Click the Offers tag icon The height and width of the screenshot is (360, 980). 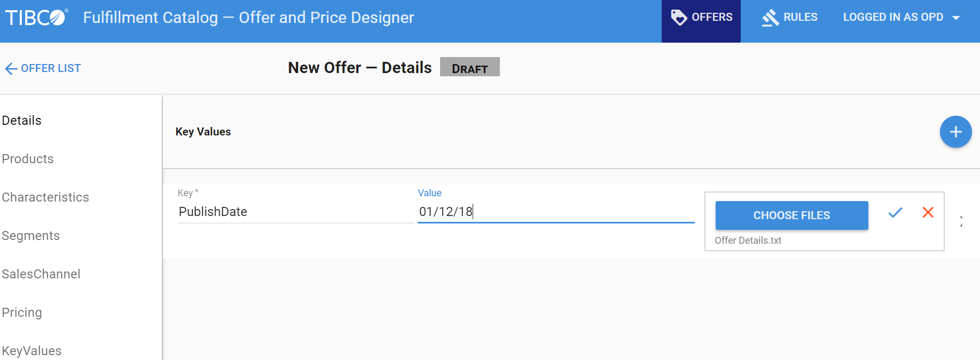pyautogui.click(x=678, y=18)
